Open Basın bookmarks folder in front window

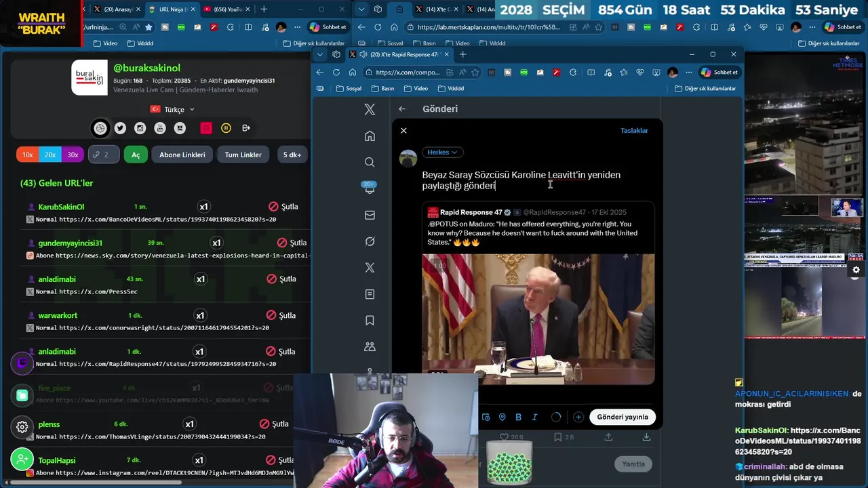pyautogui.click(x=382, y=89)
